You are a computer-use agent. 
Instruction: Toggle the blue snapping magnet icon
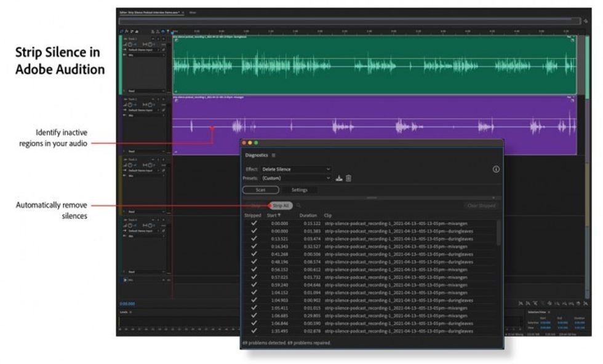click(163, 31)
